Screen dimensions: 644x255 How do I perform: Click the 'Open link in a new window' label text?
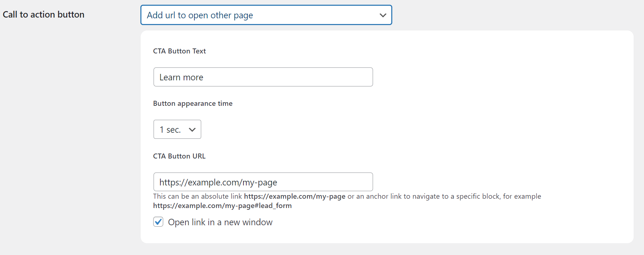[x=220, y=222]
